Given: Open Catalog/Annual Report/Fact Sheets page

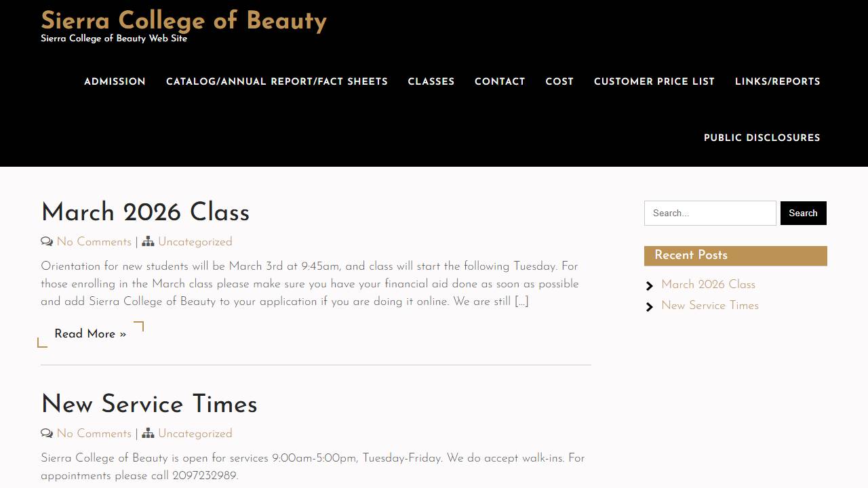Looking at the screenshot, I should coord(277,82).
